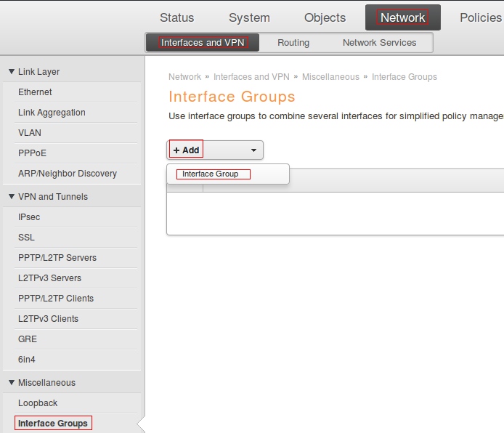Open Ethernet in the sidebar
The image size is (504, 433).
pyautogui.click(x=35, y=92)
